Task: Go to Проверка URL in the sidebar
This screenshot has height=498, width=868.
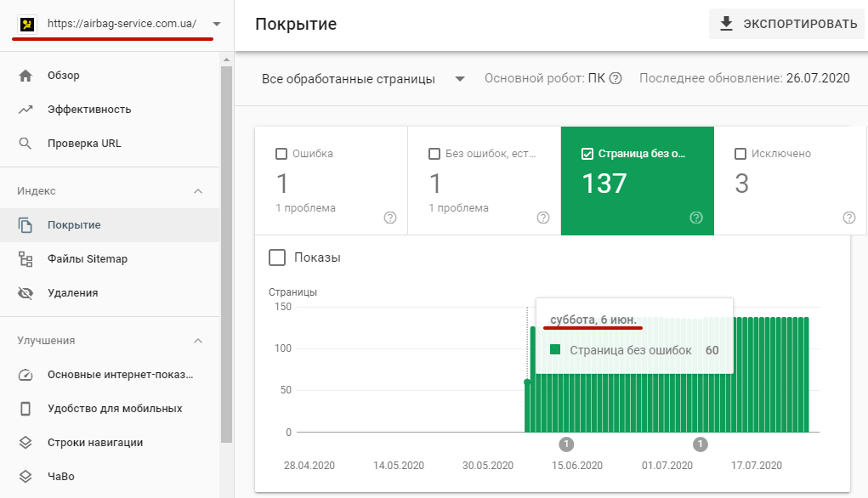Action: pos(110,144)
